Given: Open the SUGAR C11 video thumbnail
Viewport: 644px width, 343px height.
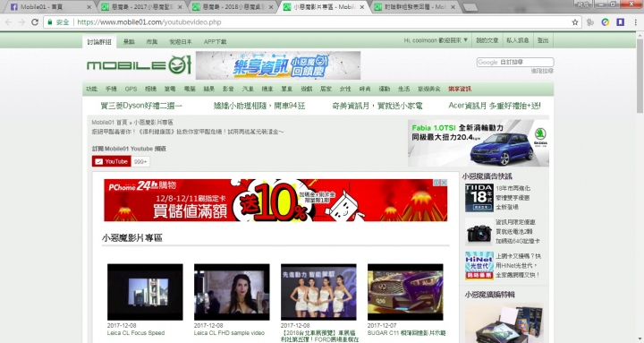Looking at the screenshot, I should coord(405,292).
